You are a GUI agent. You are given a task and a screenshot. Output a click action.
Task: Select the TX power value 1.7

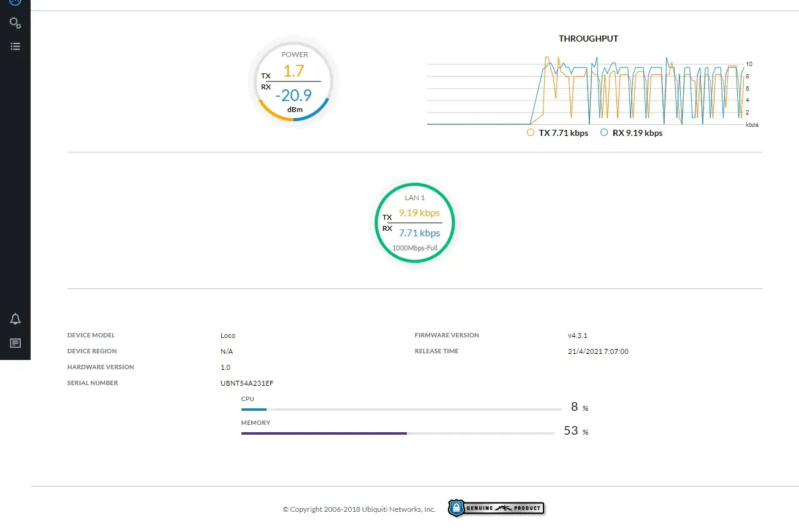pyautogui.click(x=293, y=71)
